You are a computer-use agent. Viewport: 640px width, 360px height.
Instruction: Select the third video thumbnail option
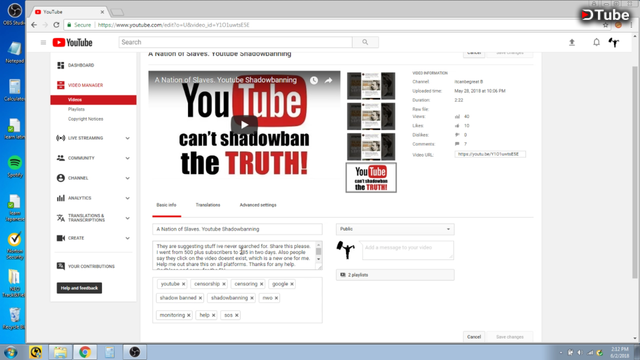click(x=371, y=147)
